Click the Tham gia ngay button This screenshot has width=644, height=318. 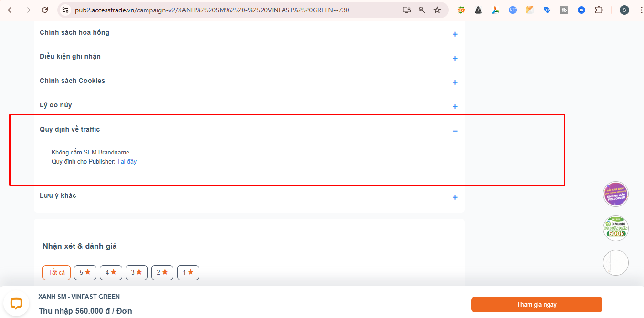[x=537, y=305]
